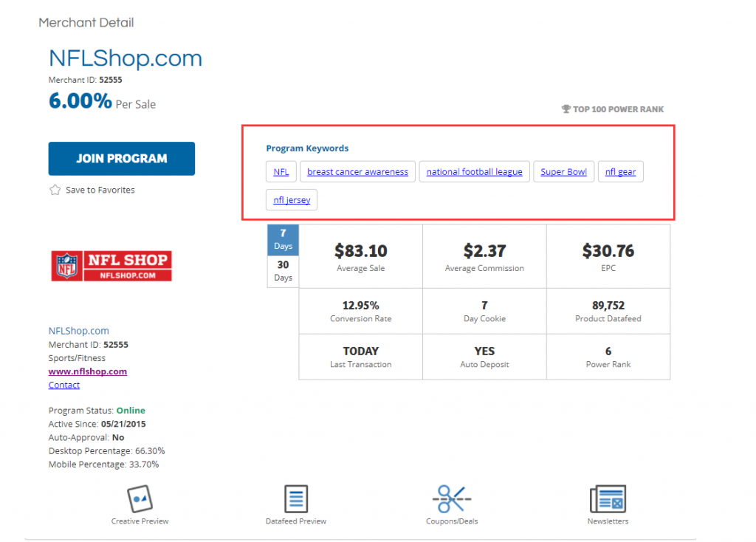This screenshot has width=756, height=542.
Task: Click the Save to Favorites label
Action: click(100, 190)
